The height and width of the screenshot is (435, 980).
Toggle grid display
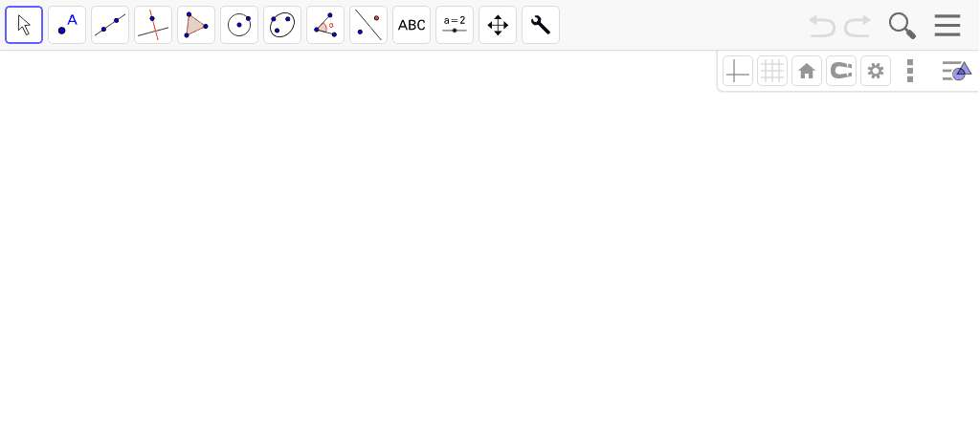click(x=772, y=71)
